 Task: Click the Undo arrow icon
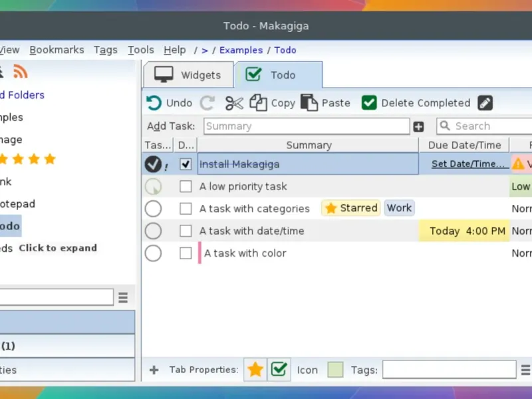click(154, 103)
